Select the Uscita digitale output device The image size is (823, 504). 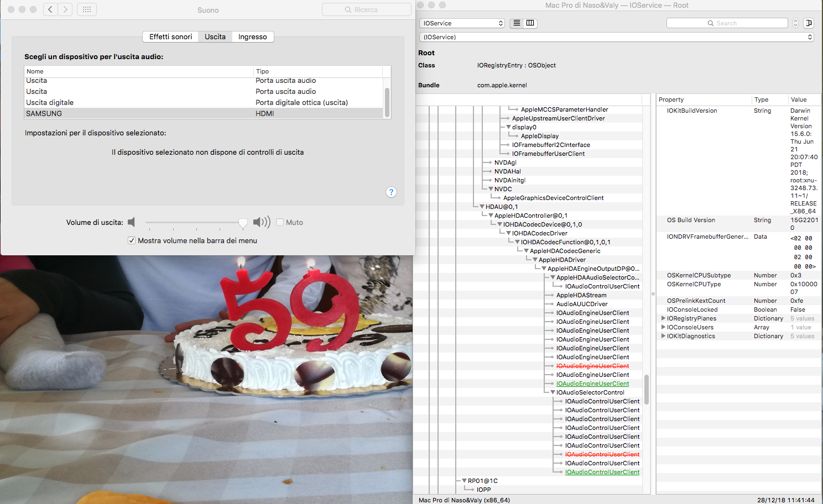pos(204,102)
